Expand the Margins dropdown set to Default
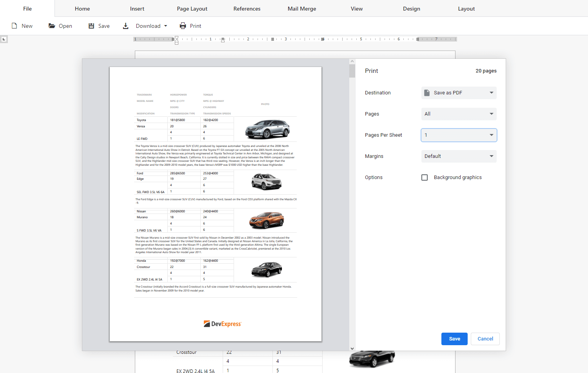 [459, 156]
